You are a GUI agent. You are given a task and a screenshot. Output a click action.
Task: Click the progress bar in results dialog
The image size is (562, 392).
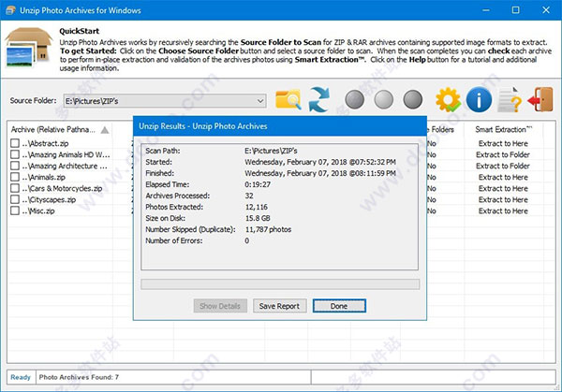tap(280, 284)
